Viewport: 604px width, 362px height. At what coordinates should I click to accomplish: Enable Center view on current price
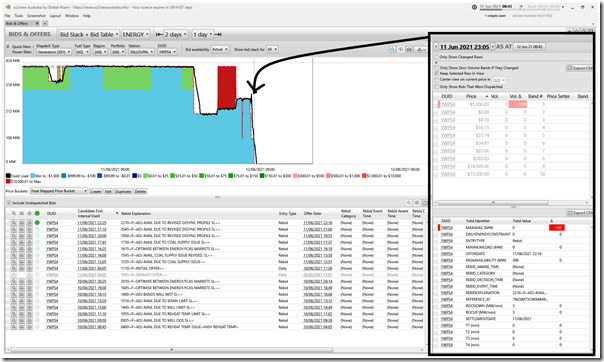click(x=436, y=80)
